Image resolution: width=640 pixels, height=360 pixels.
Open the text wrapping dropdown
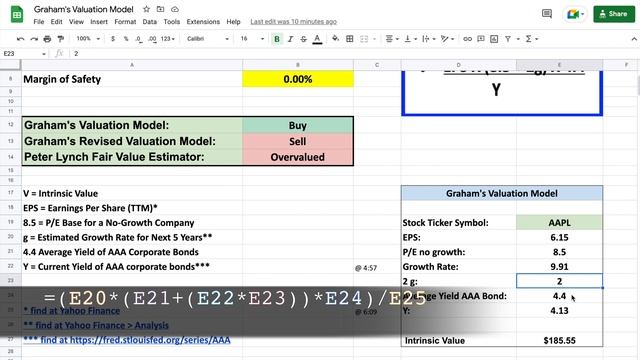[429, 39]
